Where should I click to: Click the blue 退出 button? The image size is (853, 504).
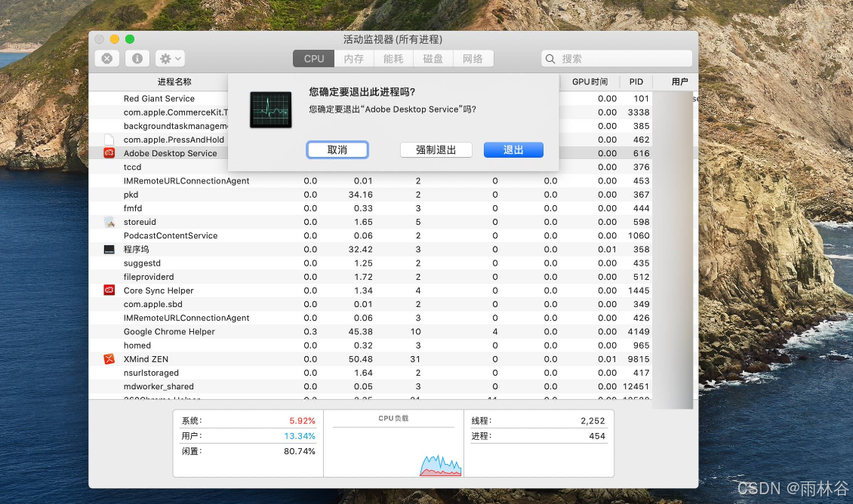point(513,150)
